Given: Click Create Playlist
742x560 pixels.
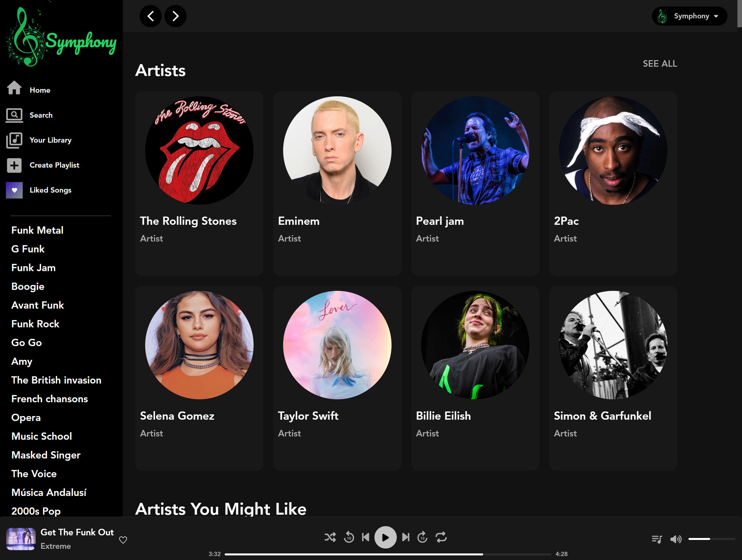Looking at the screenshot, I should point(54,165).
